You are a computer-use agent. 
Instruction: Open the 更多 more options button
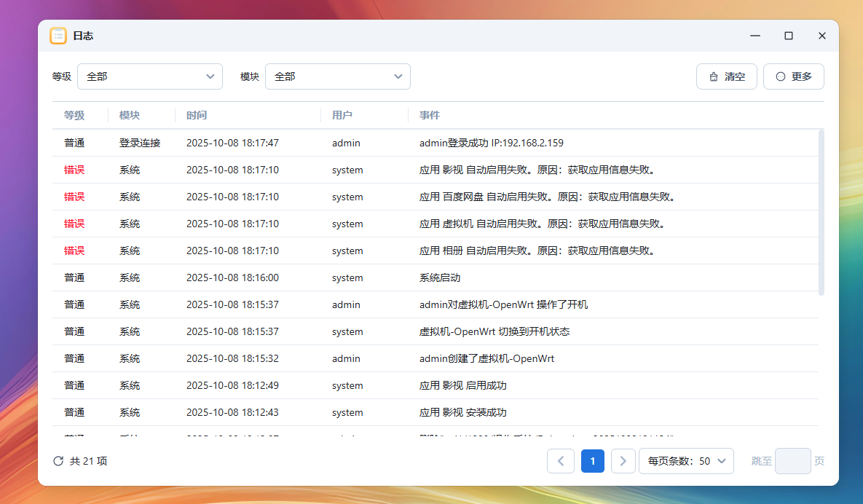[793, 76]
